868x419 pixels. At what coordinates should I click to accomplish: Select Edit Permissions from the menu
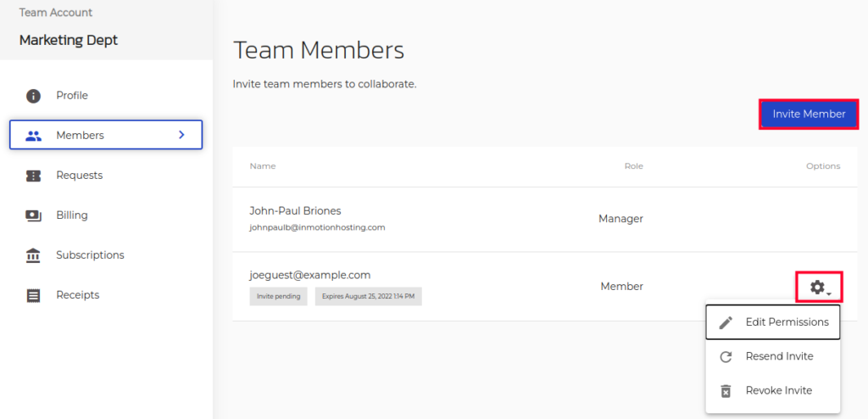(x=787, y=322)
